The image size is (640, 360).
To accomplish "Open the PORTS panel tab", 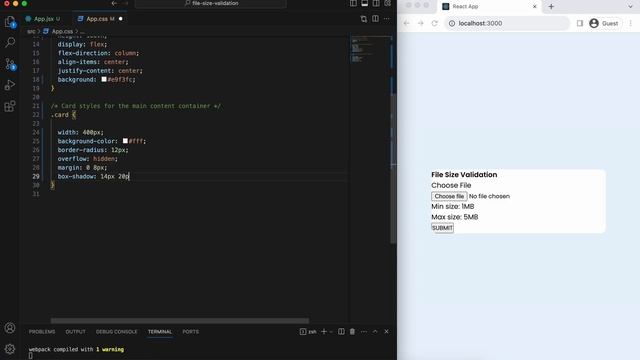I will pos(191,331).
